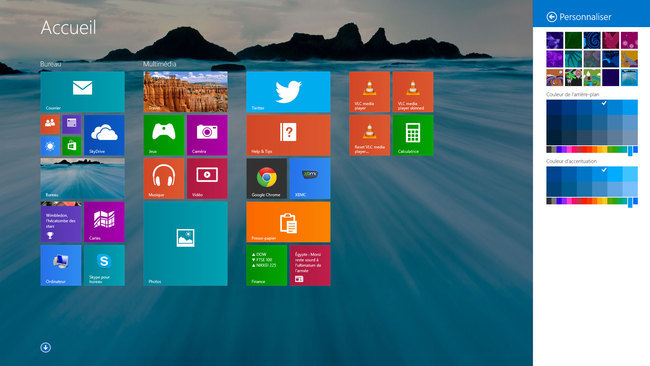The image size is (650, 366).
Task: Set background hue to red on slider
Action: pyautogui.click(x=584, y=150)
